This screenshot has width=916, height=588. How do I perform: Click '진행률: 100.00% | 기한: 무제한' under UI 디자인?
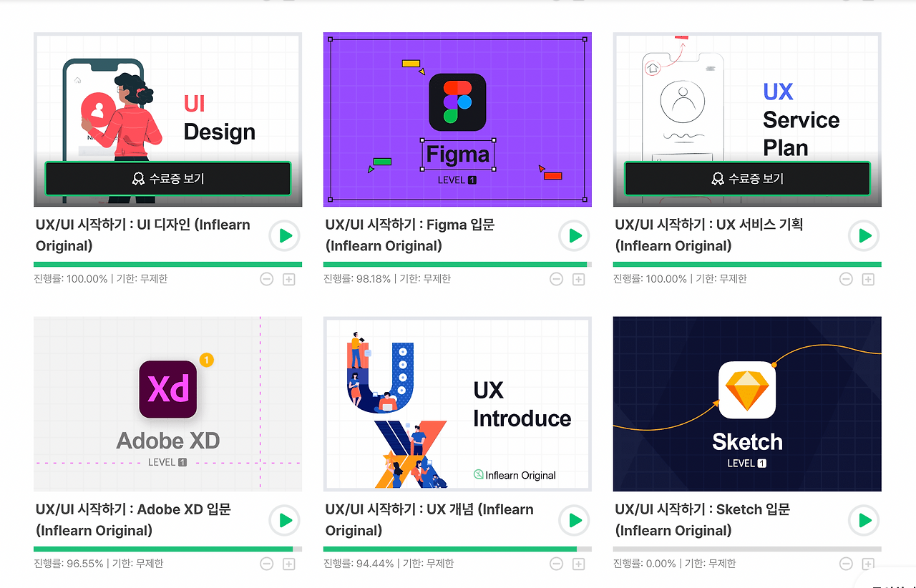click(101, 279)
